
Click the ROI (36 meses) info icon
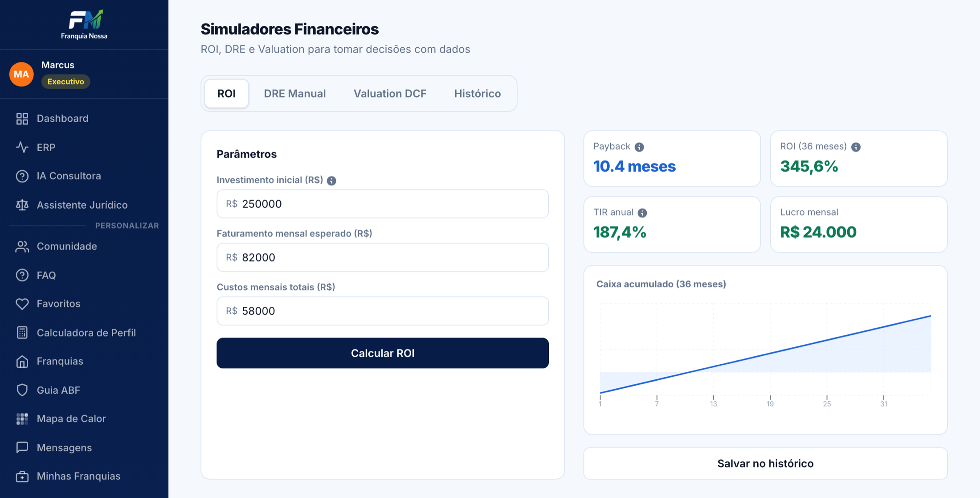tap(856, 147)
